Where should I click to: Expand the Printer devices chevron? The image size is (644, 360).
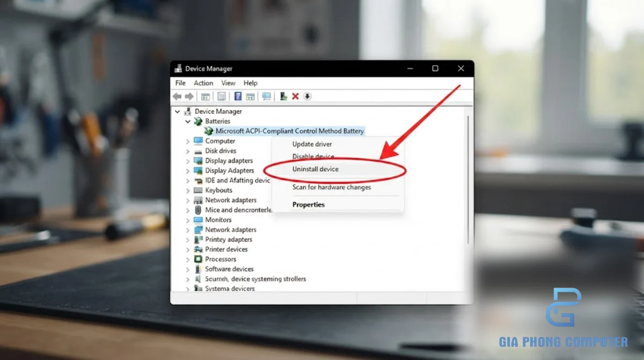[x=188, y=249]
